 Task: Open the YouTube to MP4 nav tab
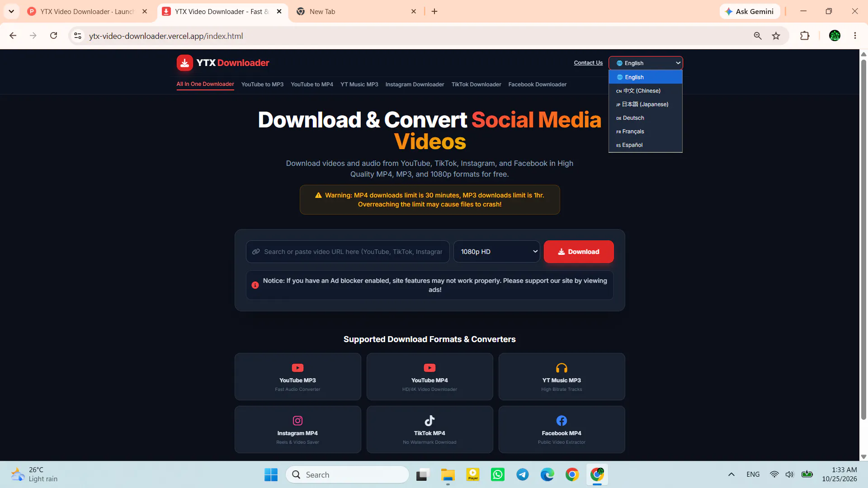(312, 84)
